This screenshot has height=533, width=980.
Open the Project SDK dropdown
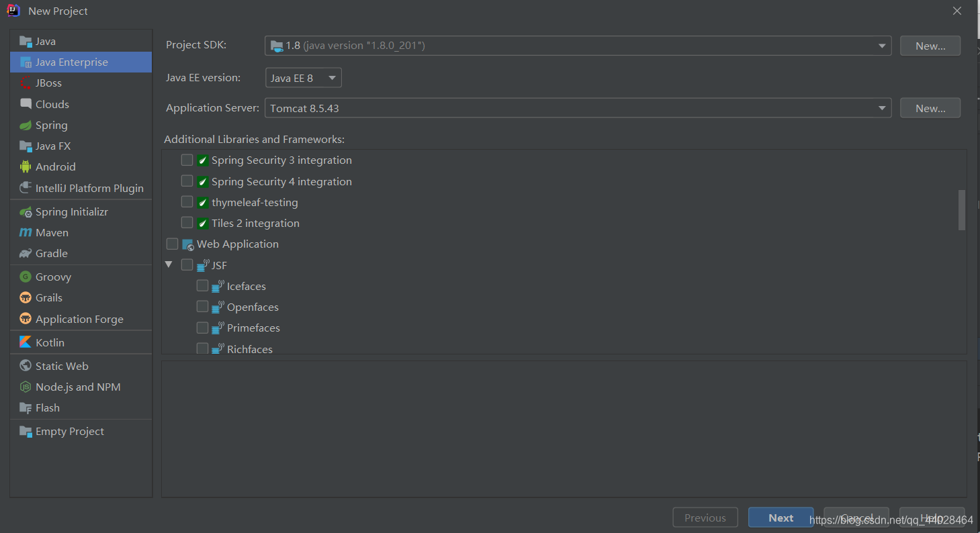[578, 46]
